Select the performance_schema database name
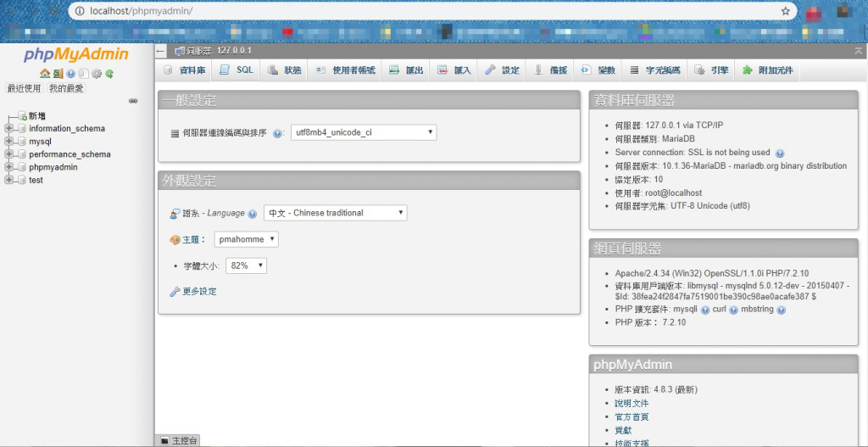Screen dimensions: 868x447 [70, 154]
